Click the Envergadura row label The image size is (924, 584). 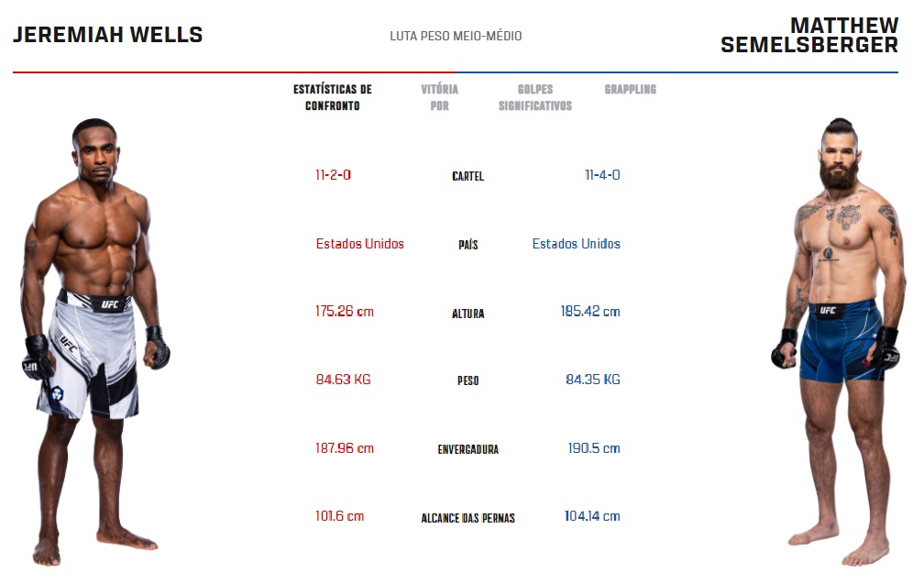pyautogui.click(x=467, y=450)
